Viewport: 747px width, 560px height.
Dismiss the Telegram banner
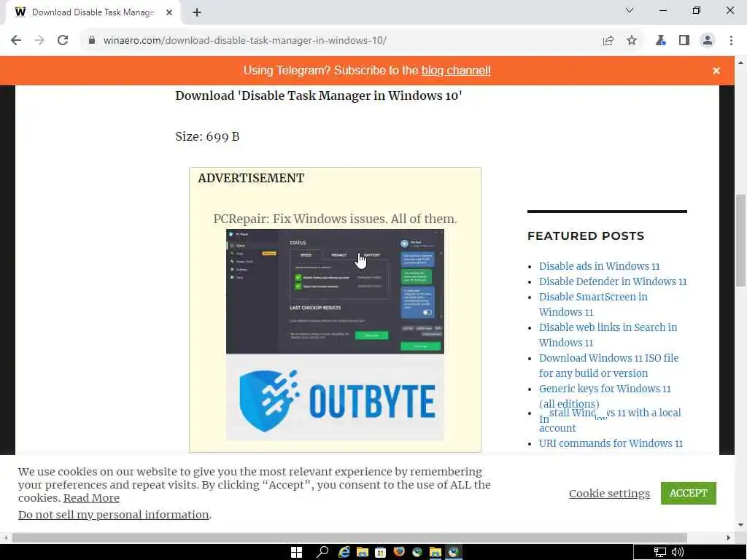click(x=716, y=71)
